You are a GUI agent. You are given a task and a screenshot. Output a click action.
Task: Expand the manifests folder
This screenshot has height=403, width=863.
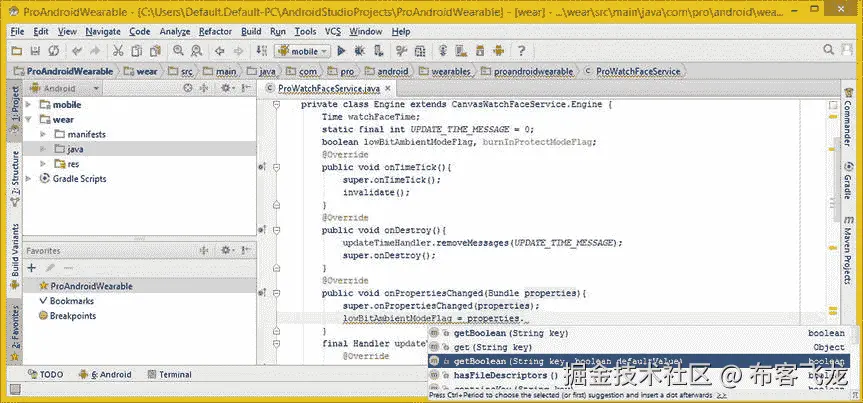(x=43, y=134)
